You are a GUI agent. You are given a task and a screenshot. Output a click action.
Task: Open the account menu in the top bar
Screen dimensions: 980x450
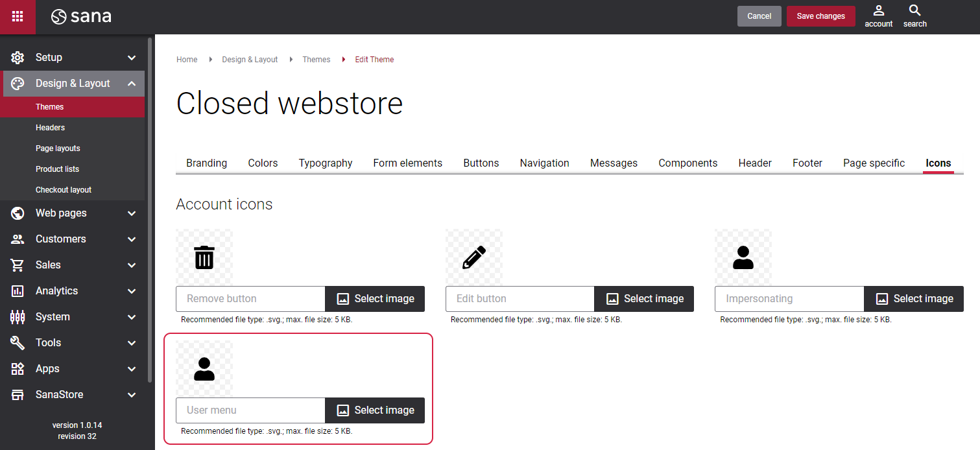[x=878, y=16]
